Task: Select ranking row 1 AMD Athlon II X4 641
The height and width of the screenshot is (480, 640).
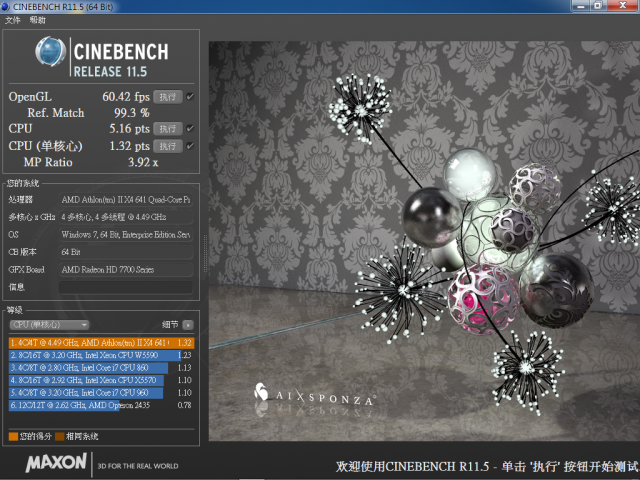Action: (101, 343)
